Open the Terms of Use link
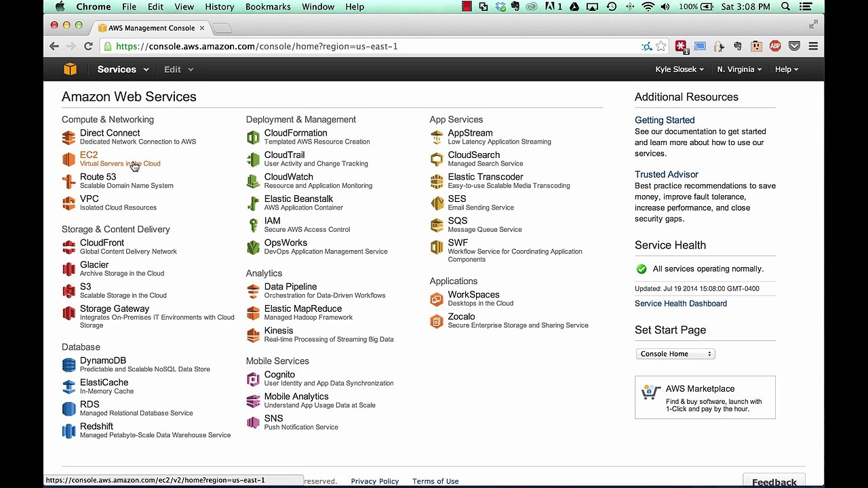Image resolution: width=868 pixels, height=488 pixels. coord(435,481)
